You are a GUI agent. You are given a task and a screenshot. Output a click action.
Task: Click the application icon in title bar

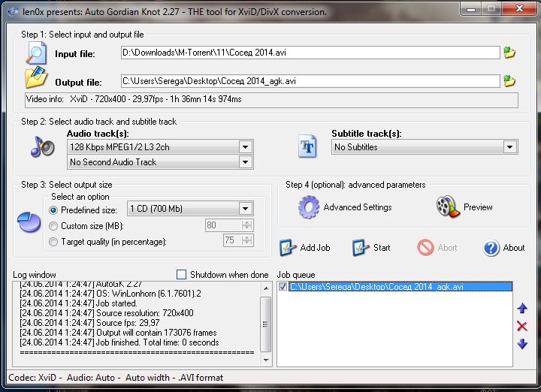tap(13, 11)
